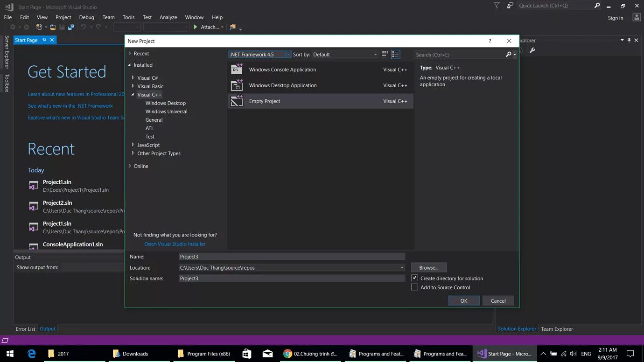Click the green Attach play icon
644x362 pixels.
click(x=196, y=27)
